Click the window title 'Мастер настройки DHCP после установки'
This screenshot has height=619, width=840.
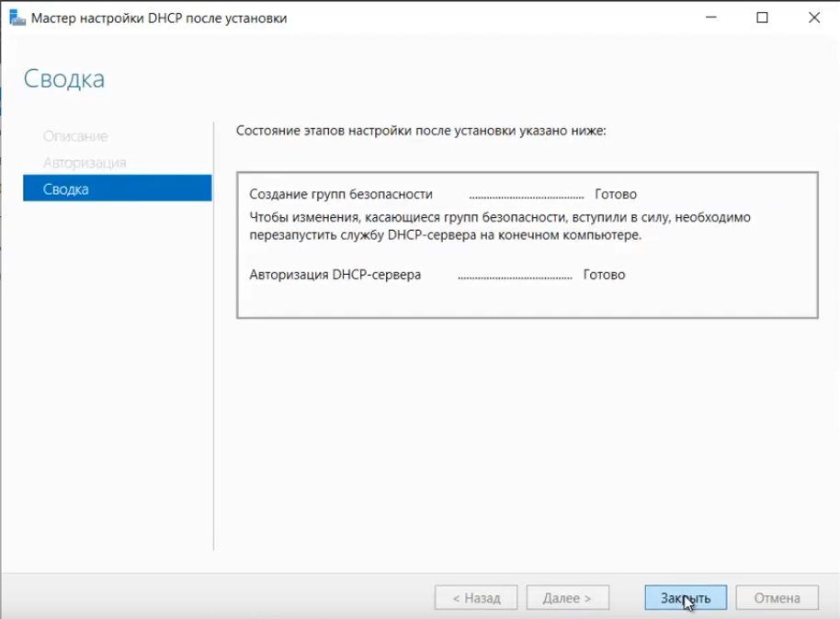159,18
